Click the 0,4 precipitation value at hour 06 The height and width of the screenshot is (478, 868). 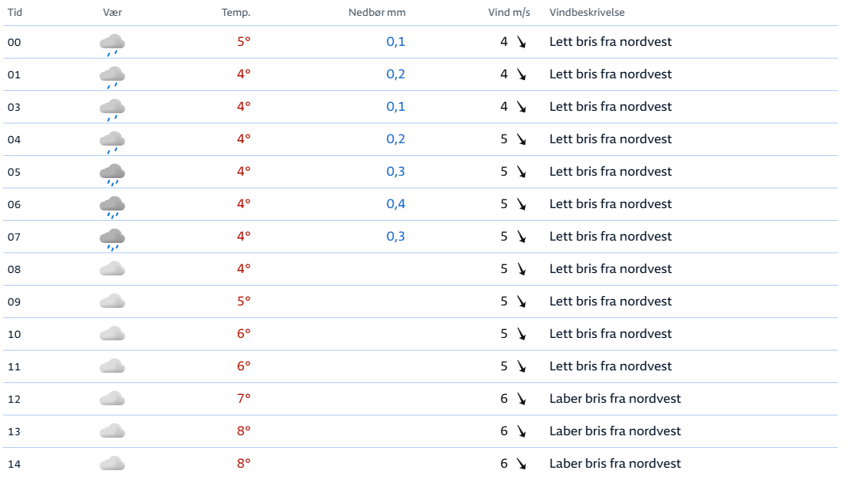pyautogui.click(x=395, y=204)
